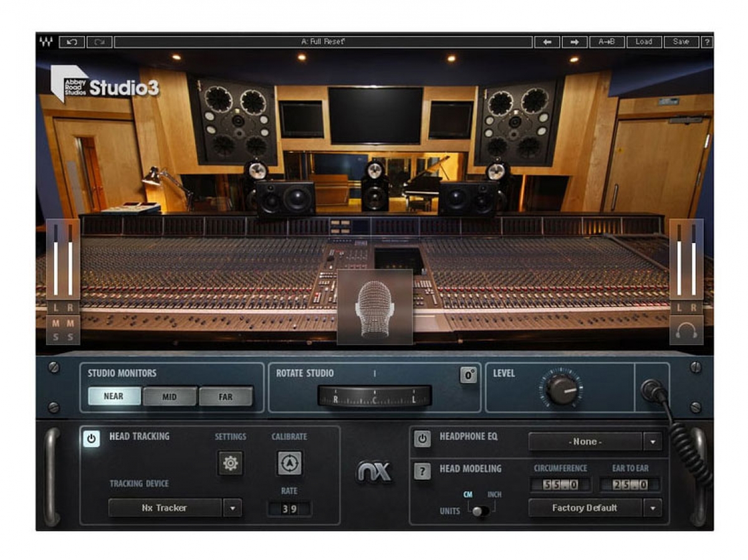This screenshot has height=560, width=748.
Task: Open the Nx Tracker device selector
Action: [165, 508]
